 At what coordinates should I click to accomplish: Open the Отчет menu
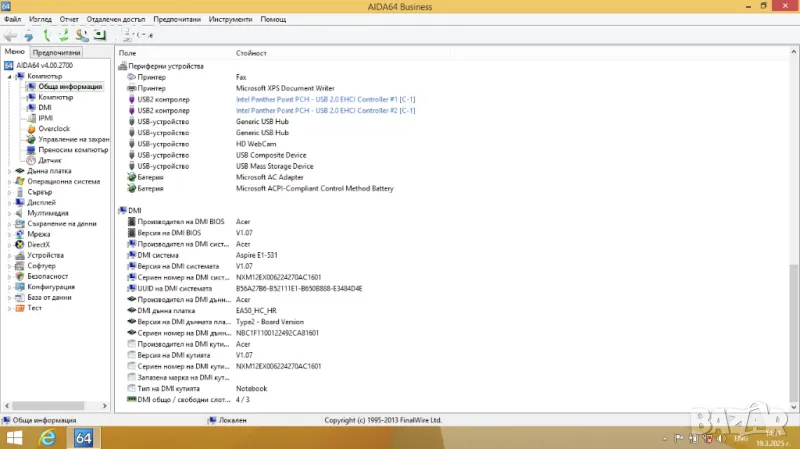(x=69, y=19)
